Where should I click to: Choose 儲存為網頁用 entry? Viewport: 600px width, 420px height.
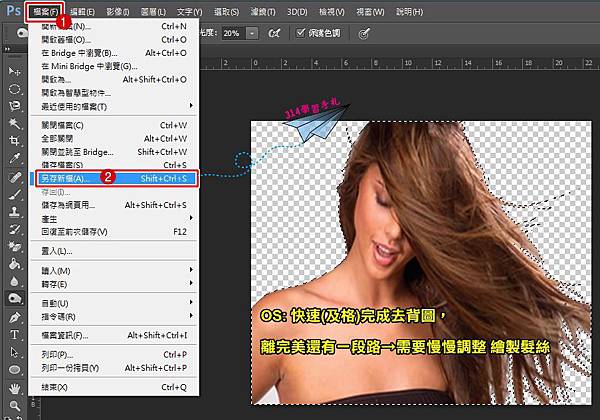[114, 205]
